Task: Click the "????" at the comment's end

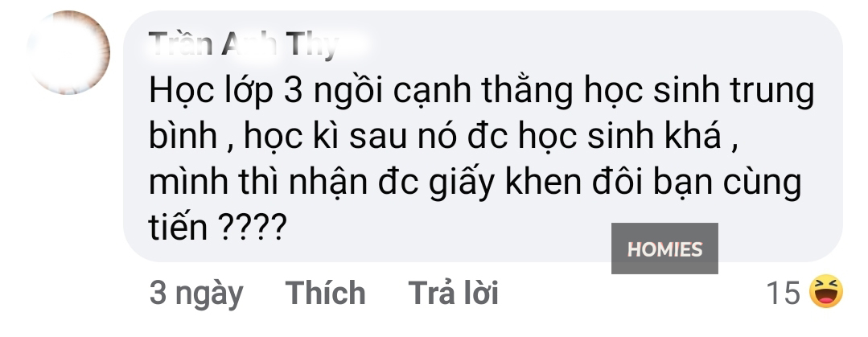Action: [x=253, y=226]
